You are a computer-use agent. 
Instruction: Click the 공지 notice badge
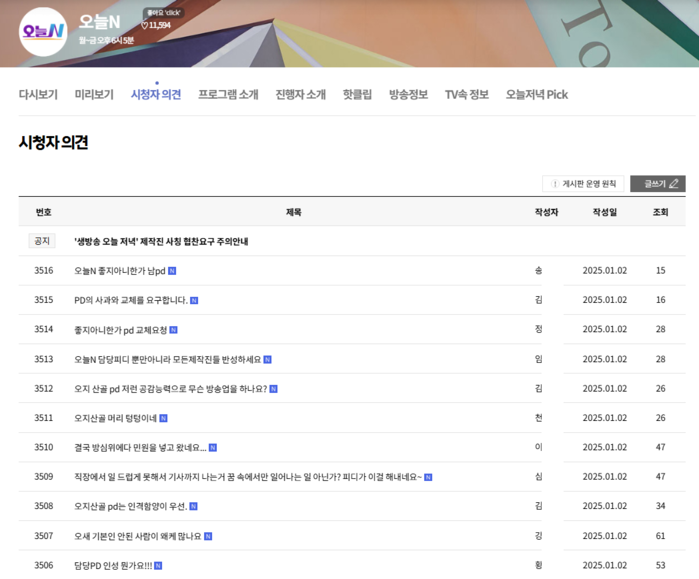coord(42,241)
